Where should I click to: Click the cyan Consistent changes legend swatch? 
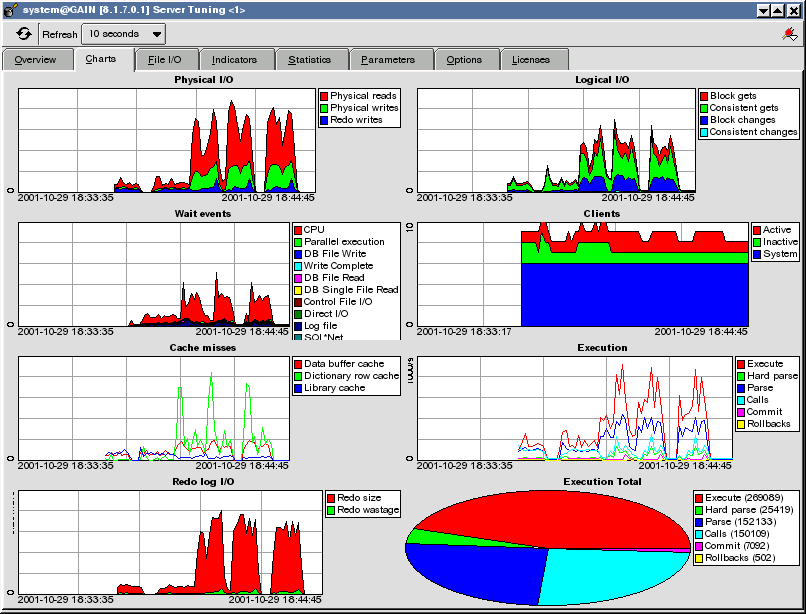coord(704,132)
